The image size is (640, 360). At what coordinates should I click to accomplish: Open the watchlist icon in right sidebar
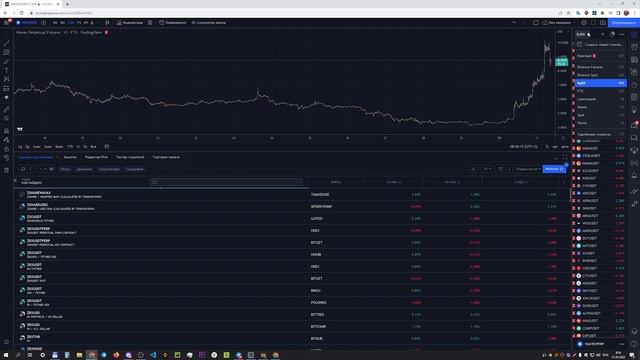tap(634, 35)
